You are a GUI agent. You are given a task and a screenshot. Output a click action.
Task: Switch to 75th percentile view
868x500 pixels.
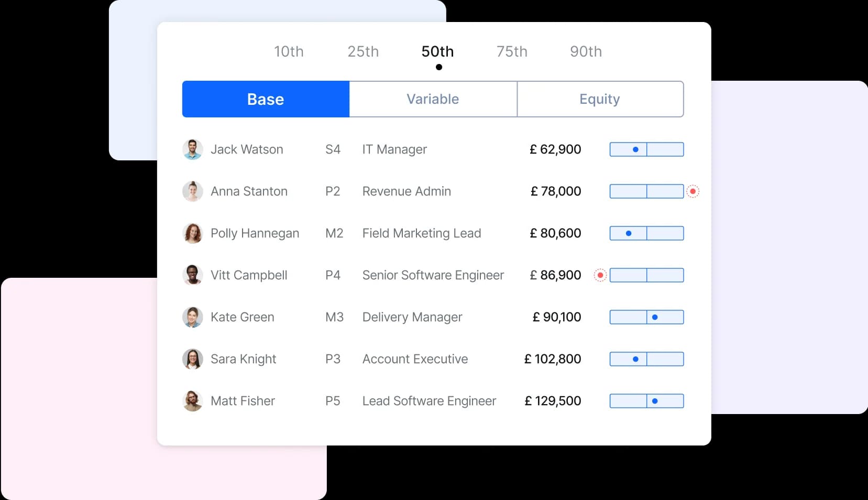[x=512, y=51]
